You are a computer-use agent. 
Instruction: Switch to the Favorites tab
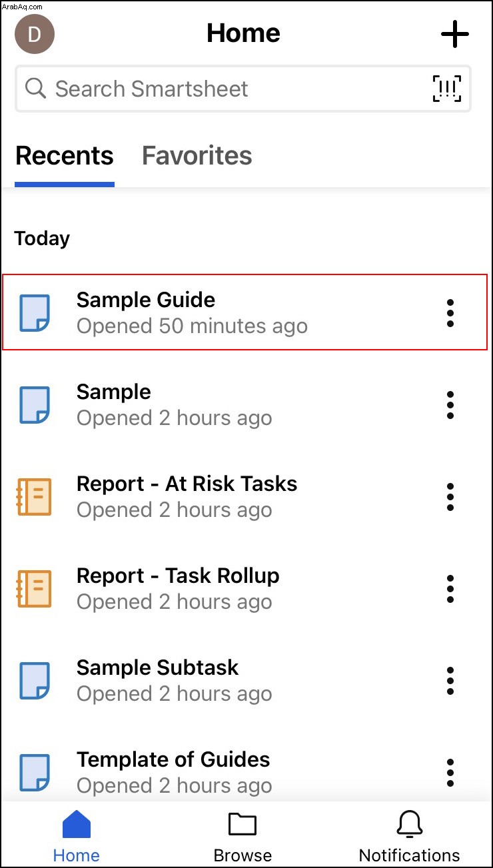point(197,156)
